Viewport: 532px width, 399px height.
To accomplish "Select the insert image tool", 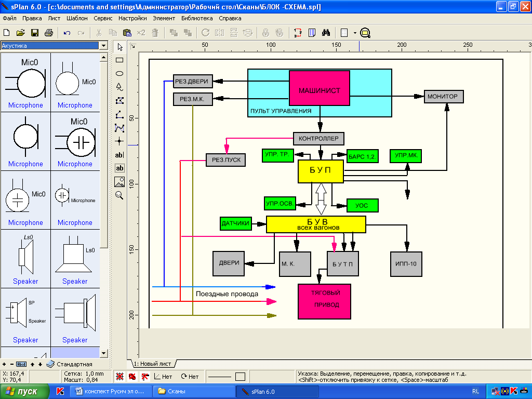I will tap(119, 182).
